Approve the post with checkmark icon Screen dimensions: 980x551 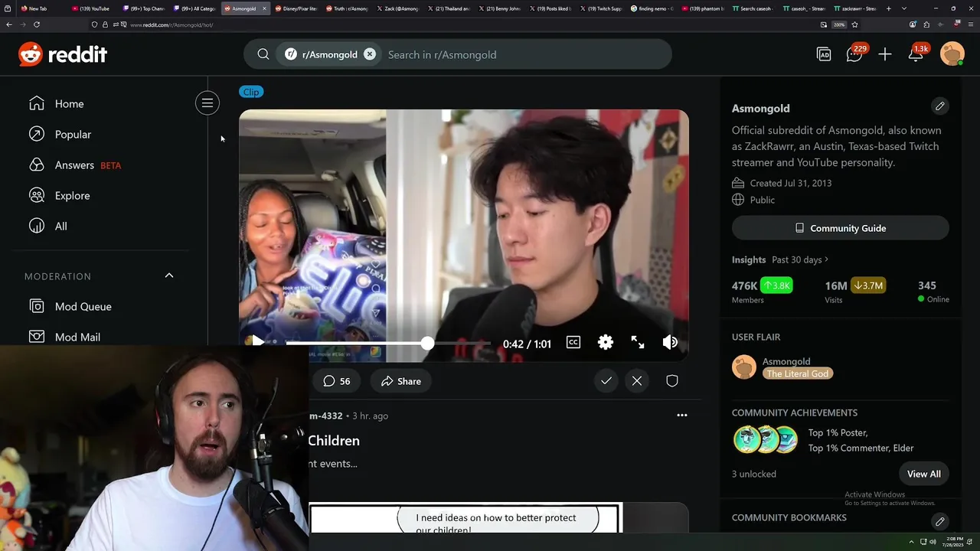[606, 380]
